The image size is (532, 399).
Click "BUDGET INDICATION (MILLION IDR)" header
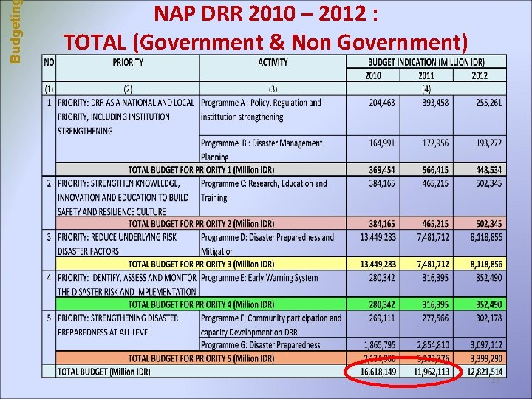[x=426, y=62]
